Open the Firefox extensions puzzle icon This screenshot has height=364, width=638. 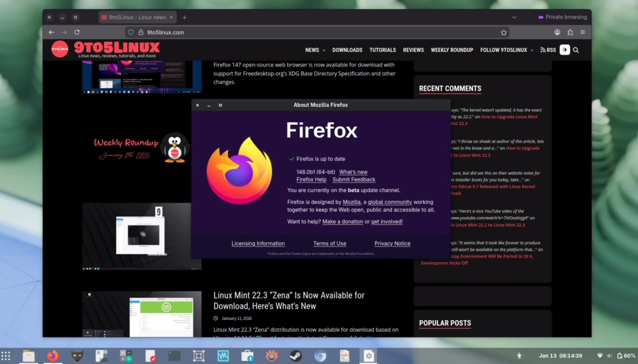click(570, 32)
